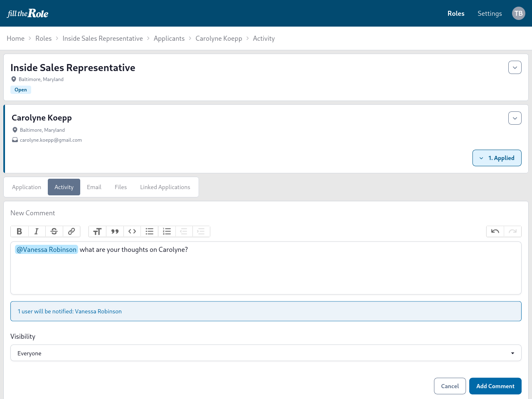Undo the last edit in the editor
This screenshot has height=399, width=532.
coord(495,231)
